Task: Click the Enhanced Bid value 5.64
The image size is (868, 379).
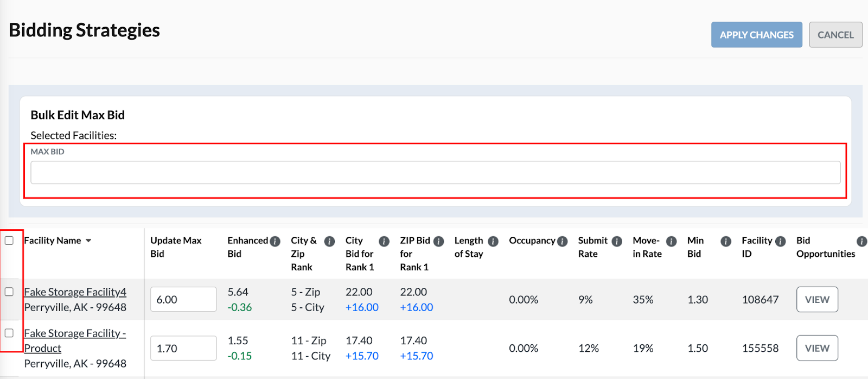Action: [238, 292]
